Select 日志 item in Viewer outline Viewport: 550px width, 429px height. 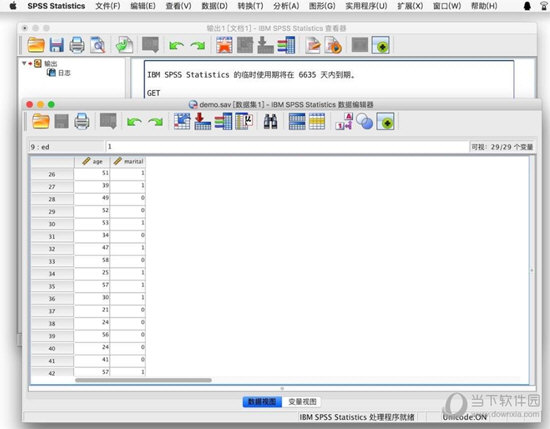tap(59, 73)
